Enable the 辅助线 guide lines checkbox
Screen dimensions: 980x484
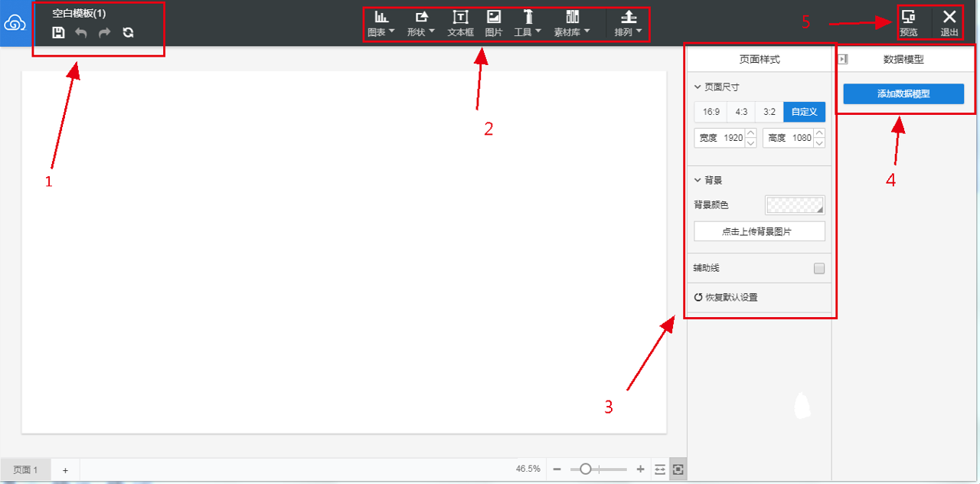819,269
